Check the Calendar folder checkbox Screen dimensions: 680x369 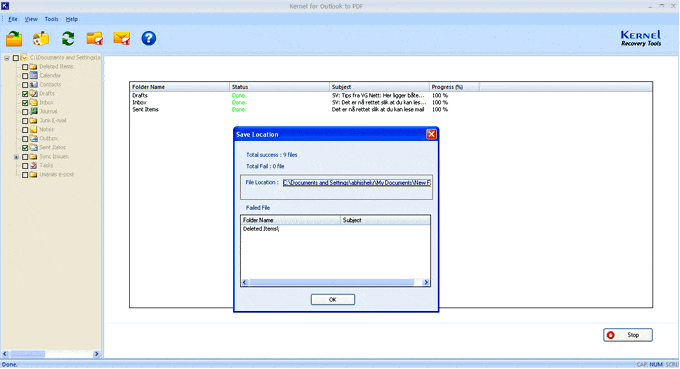tap(25, 76)
